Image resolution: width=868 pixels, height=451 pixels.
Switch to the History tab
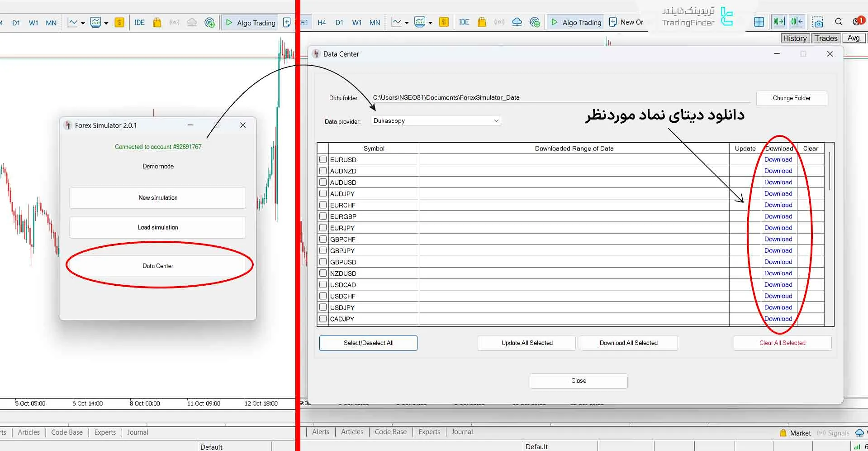tap(794, 38)
